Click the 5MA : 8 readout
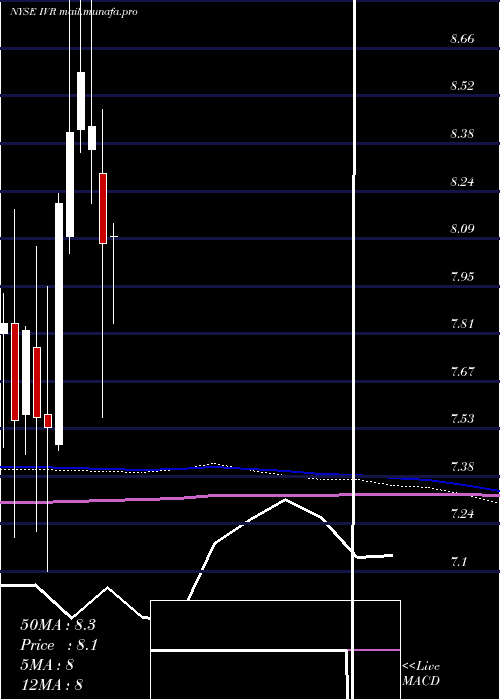This screenshot has height=700, width=500. click(x=47, y=665)
